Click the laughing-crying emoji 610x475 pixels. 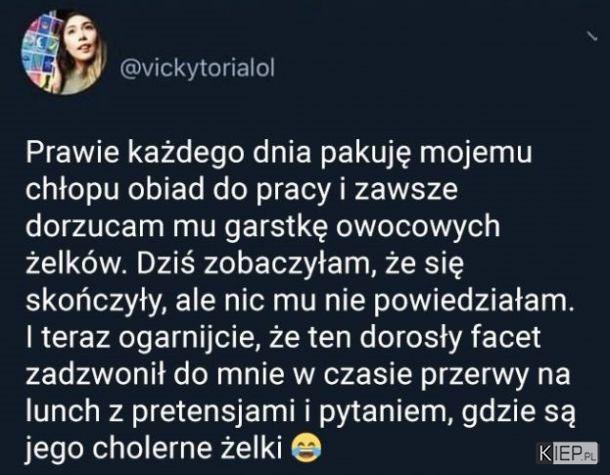click(x=307, y=448)
